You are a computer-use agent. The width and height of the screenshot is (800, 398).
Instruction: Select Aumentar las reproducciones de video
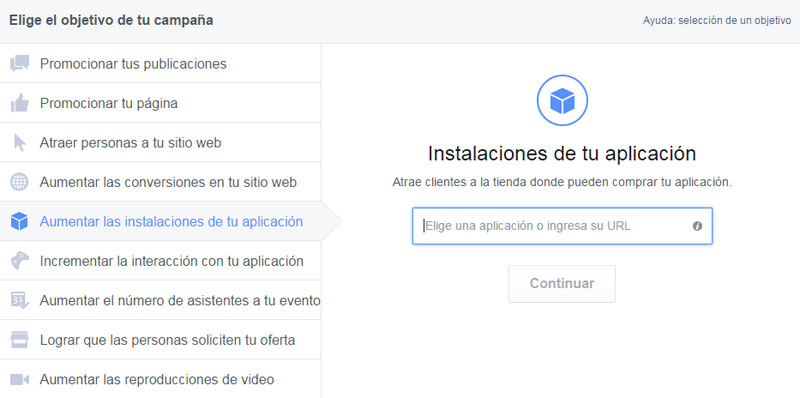coord(160,379)
